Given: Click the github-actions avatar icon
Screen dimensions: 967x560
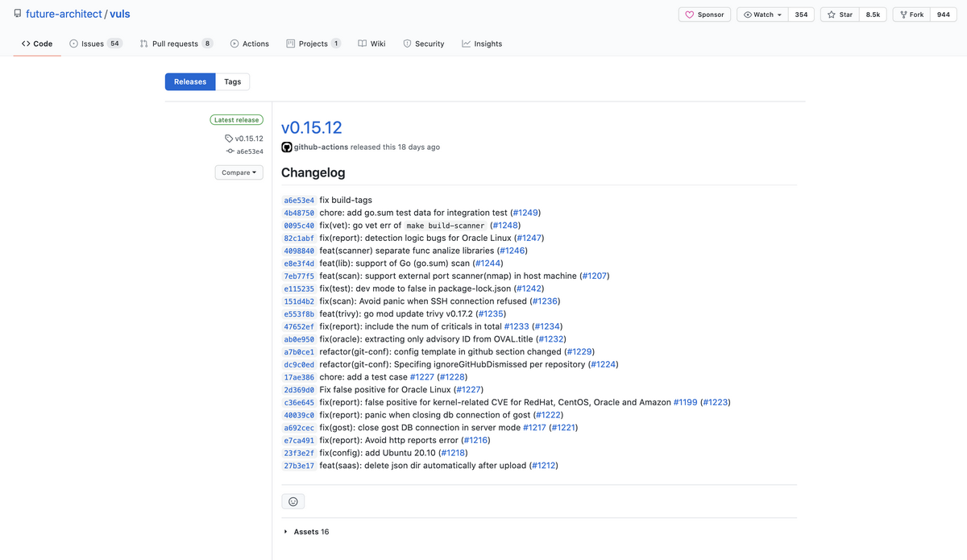Looking at the screenshot, I should point(287,147).
